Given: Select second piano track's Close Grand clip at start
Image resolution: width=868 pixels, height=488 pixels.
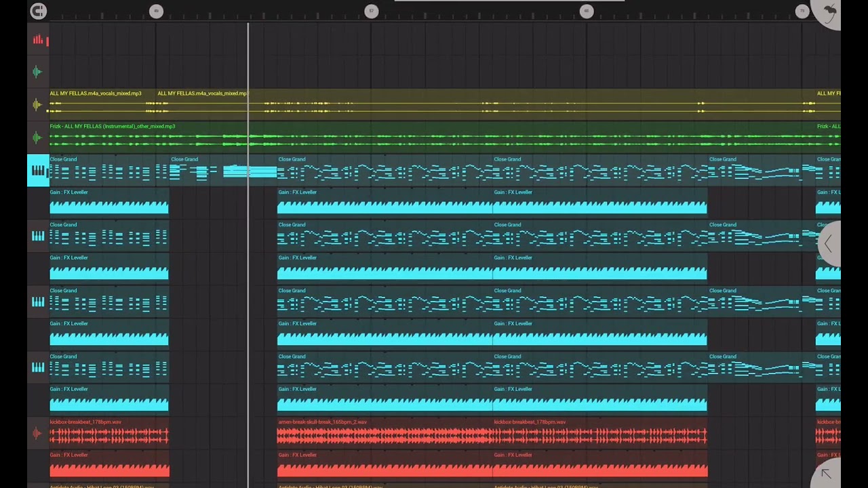Looking at the screenshot, I should coord(109,236).
